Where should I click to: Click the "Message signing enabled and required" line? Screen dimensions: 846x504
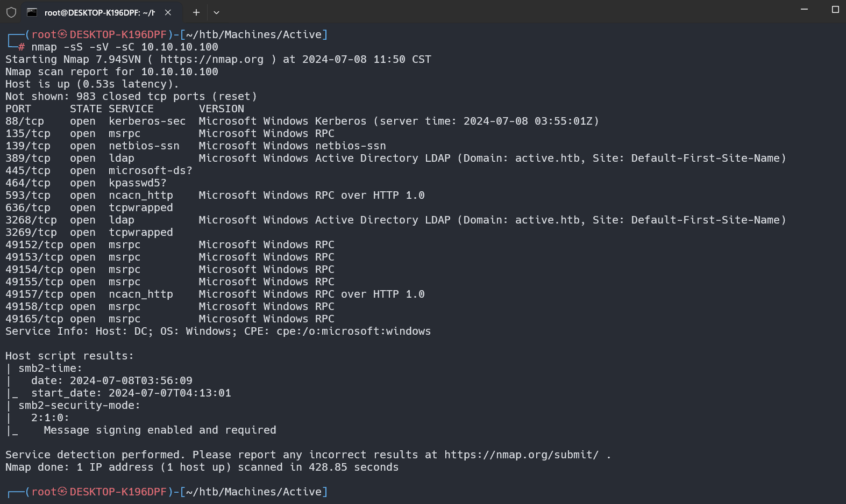tap(160, 430)
